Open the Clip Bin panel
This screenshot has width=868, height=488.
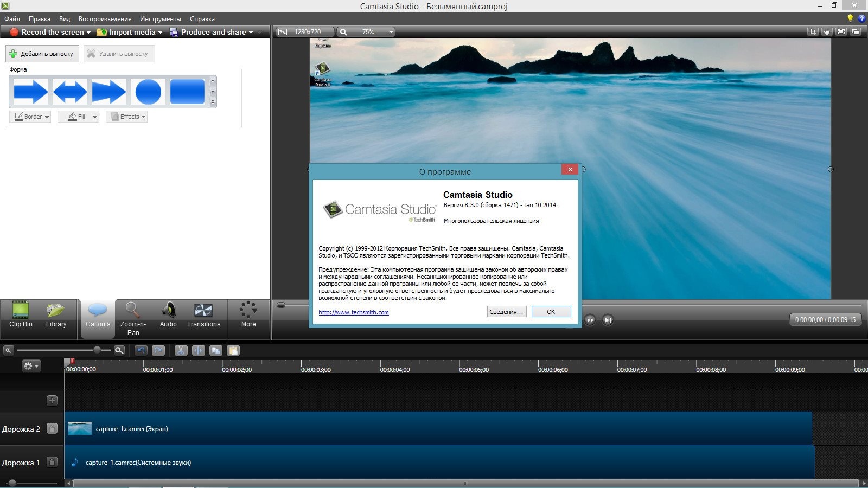pyautogui.click(x=21, y=316)
